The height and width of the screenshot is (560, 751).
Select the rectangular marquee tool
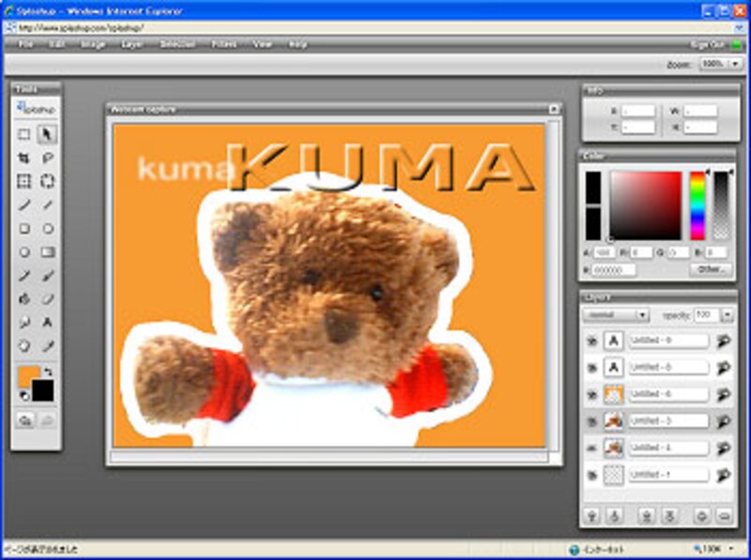click(25, 135)
